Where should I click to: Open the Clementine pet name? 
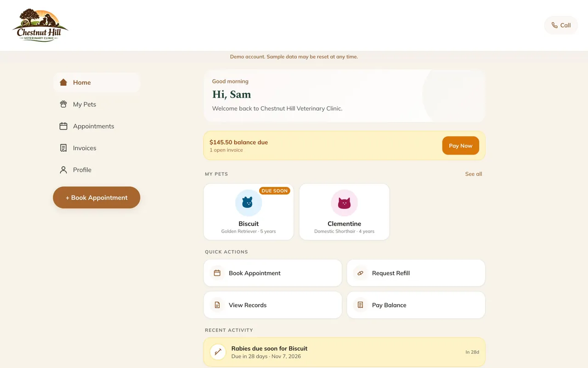344,224
